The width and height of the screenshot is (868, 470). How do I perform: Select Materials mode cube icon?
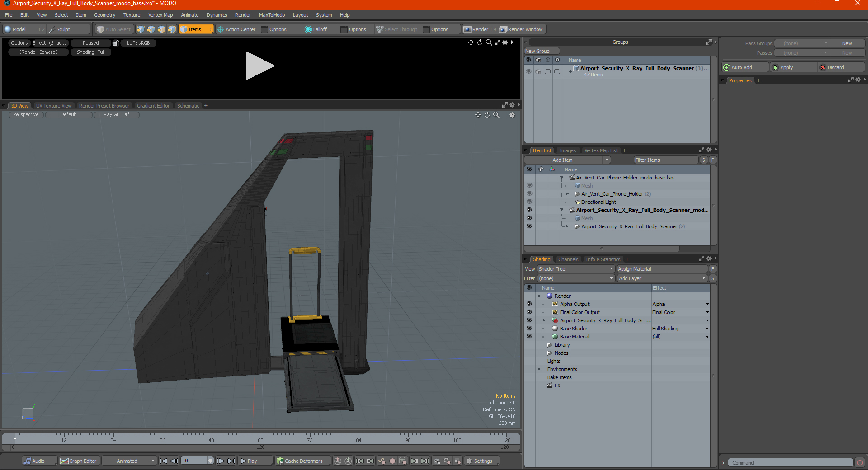172,29
